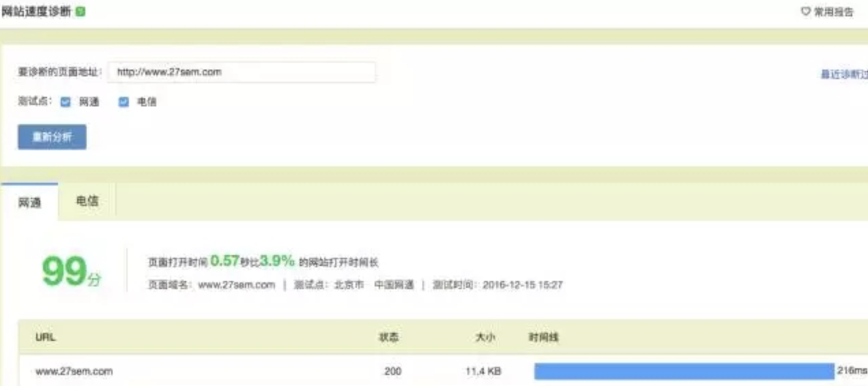Click the 大小 column header
Screen dimensions: 868x386
(485, 337)
